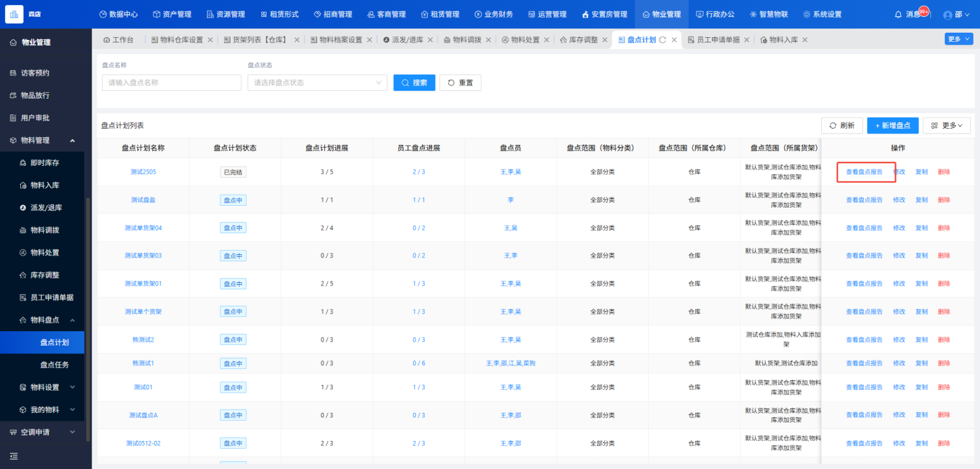This screenshot has width=980, height=469.
Task: Click the 新增盘点 button
Action: 892,125
